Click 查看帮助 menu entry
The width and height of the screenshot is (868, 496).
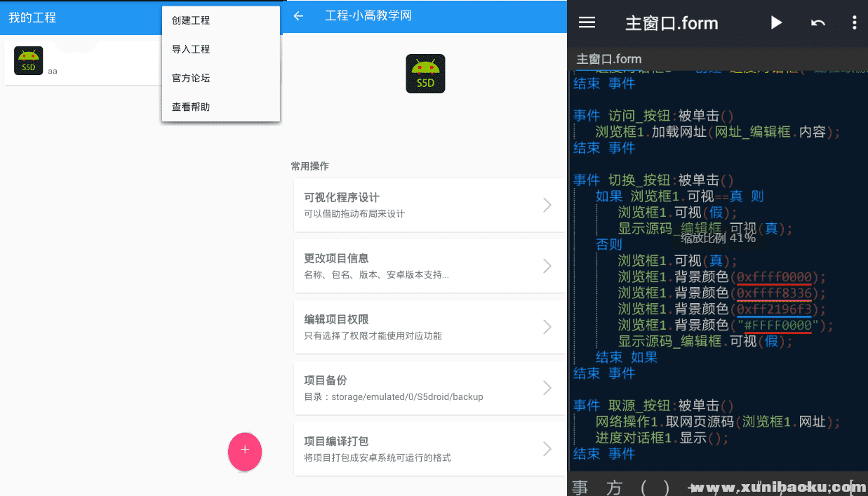191,107
